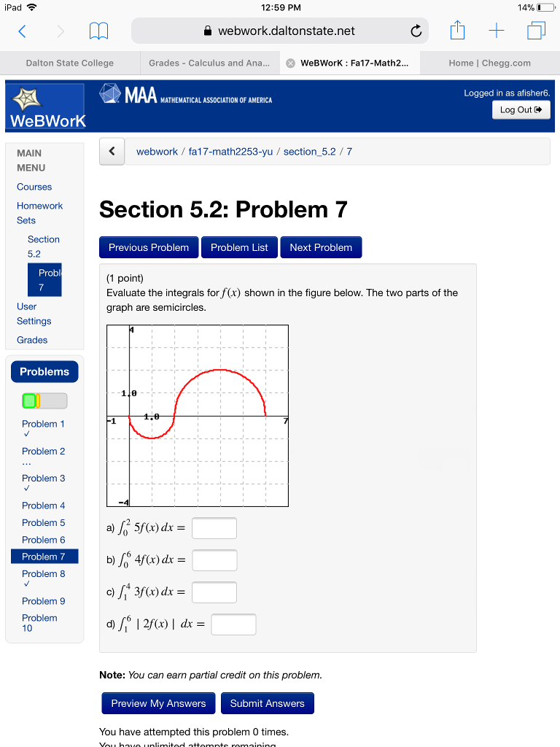Open Problem 9 from the sidebar
Image resolution: width=560 pixels, height=747 pixels.
[43, 600]
